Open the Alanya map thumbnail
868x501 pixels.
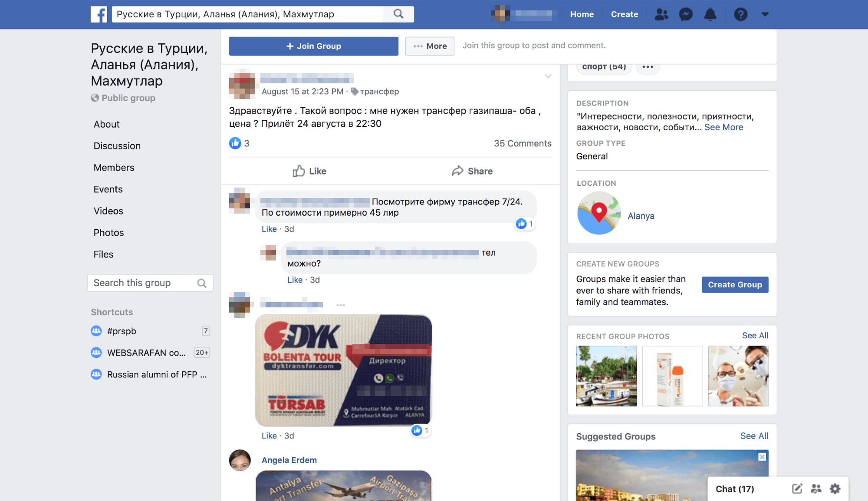click(x=598, y=213)
